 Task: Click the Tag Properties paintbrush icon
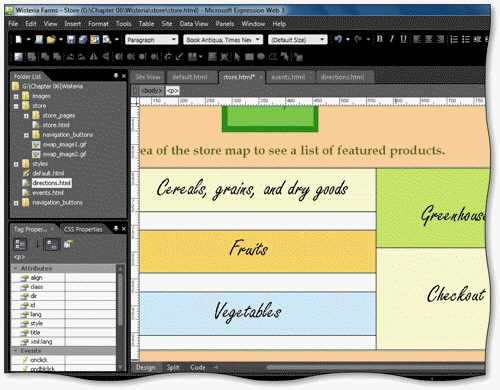(x=68, y=244)
